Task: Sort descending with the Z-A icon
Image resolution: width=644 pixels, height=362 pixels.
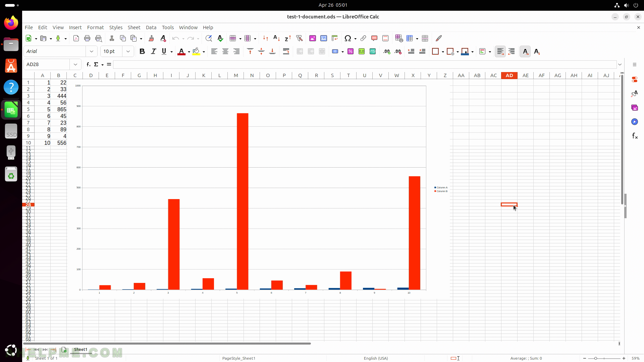Action: tap(288, 38)
